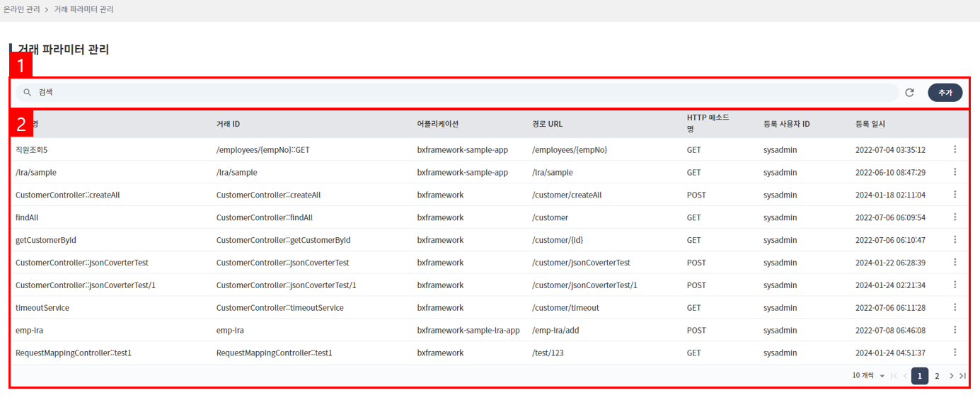The image size is (980, 400).
Task: Click the magnifier search icon
Action: 27,93
